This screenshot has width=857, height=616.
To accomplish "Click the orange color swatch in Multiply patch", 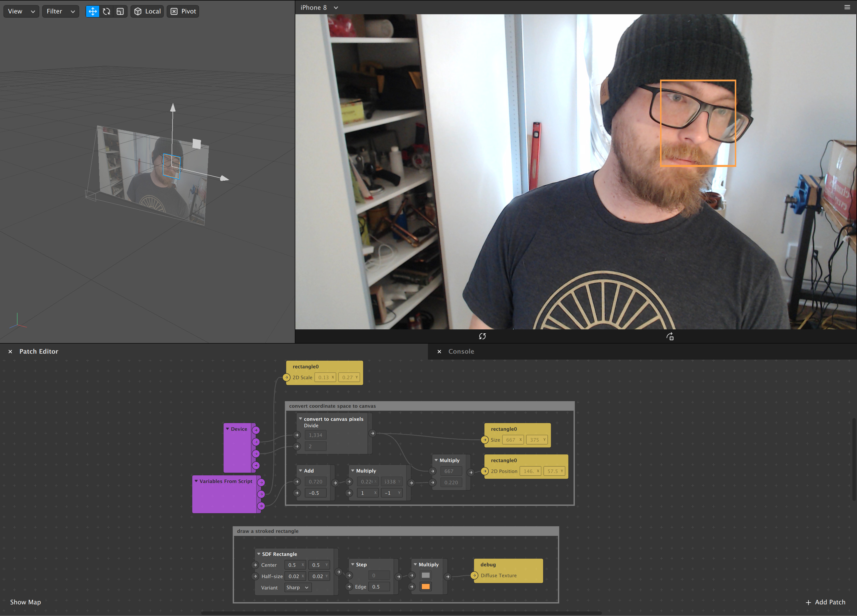I will tap(425, 587).
